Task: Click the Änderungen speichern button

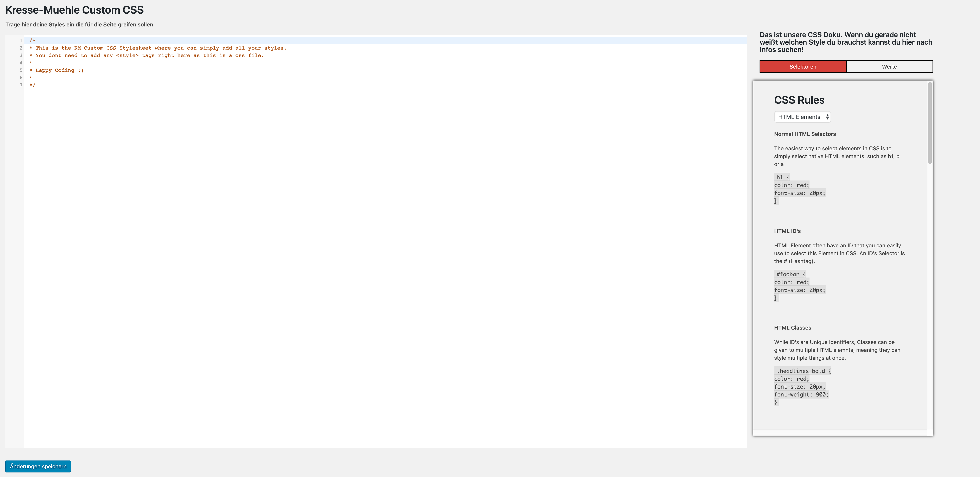Action: (x=38, y=466)
